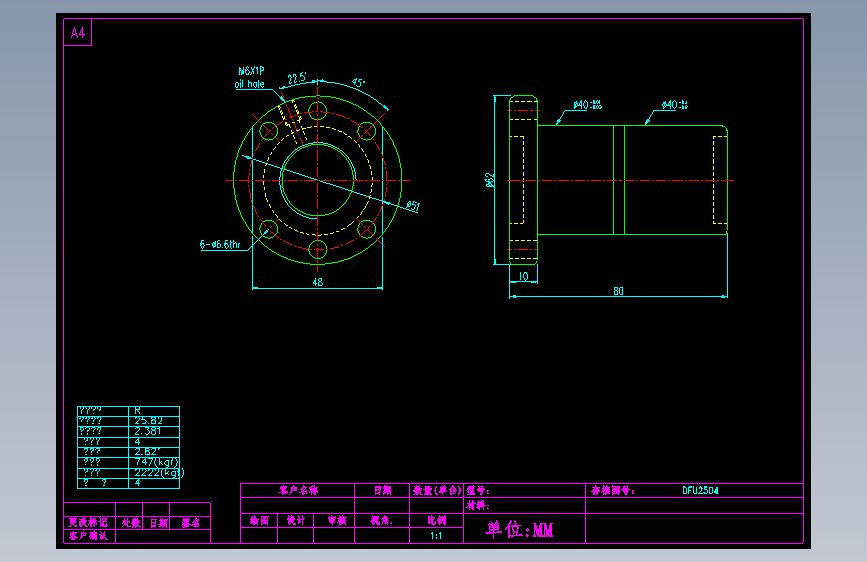Click the 22.5° angle dimension

click(297, 78)
